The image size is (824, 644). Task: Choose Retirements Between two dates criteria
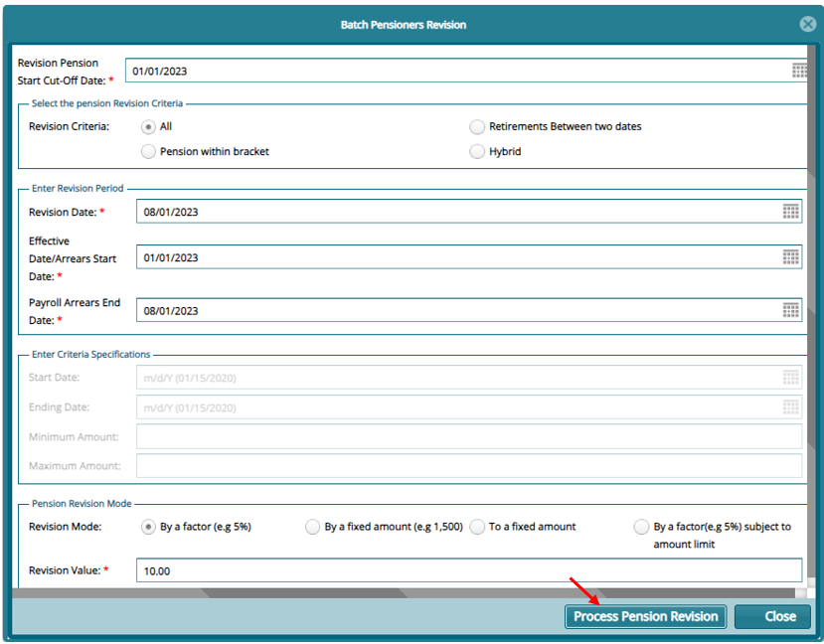click(x=478, y=126)
